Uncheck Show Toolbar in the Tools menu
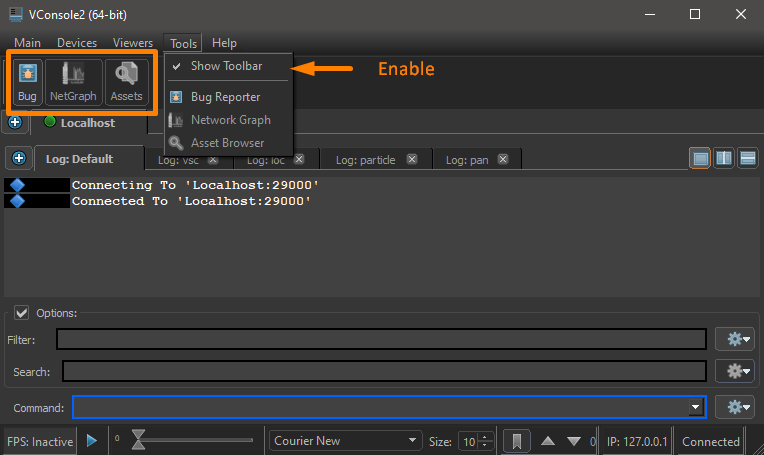This screenshot has height=455, width=764. click(226, 66)
